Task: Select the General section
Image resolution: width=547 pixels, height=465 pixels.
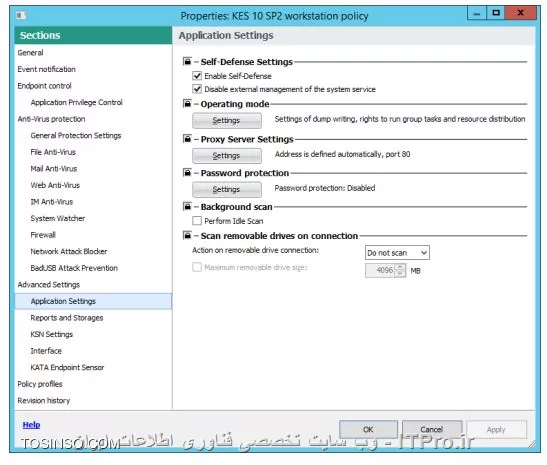Action: coord(93,53)
